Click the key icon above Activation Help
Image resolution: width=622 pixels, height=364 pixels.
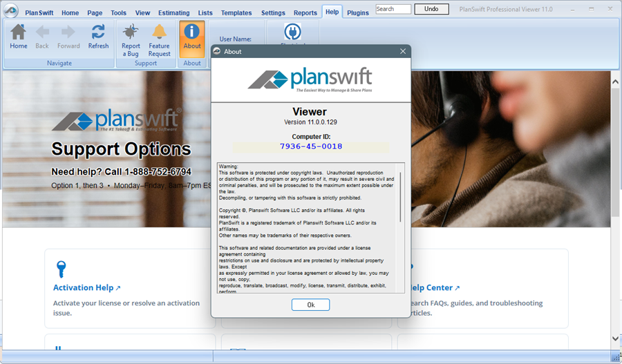click(61, 269)
